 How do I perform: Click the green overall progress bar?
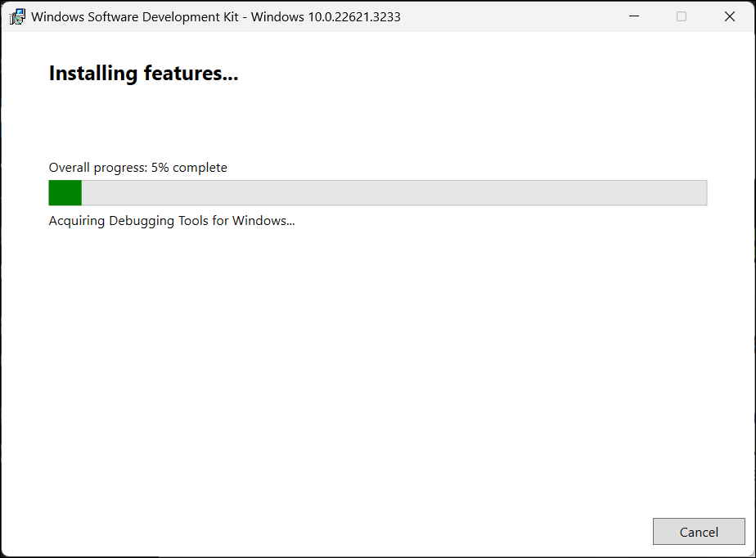tap(377, 193)
